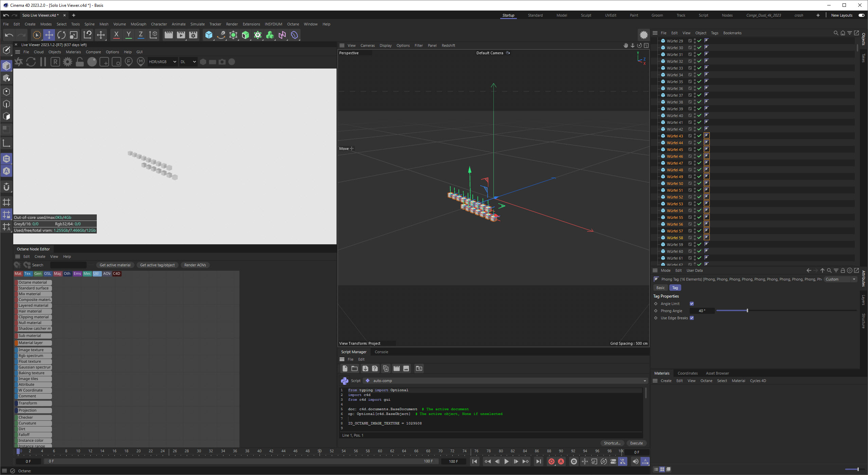Open the HDR/sRGB color space dropdown
The height and width of the screenshot is (475, 868).
click(x=163, y=62)
